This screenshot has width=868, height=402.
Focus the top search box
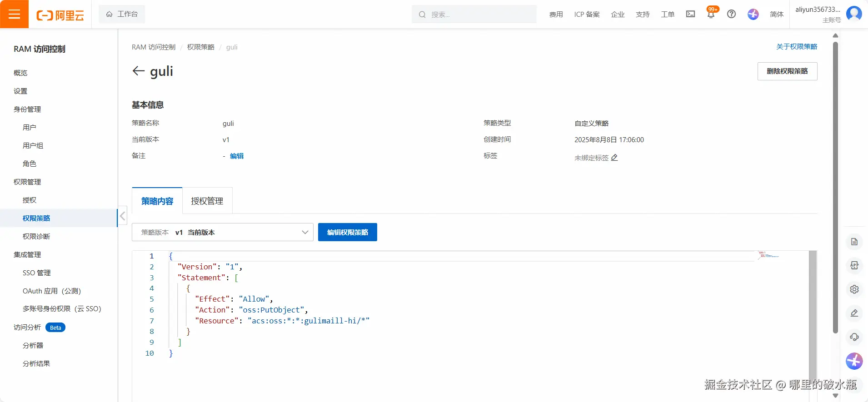474,14
